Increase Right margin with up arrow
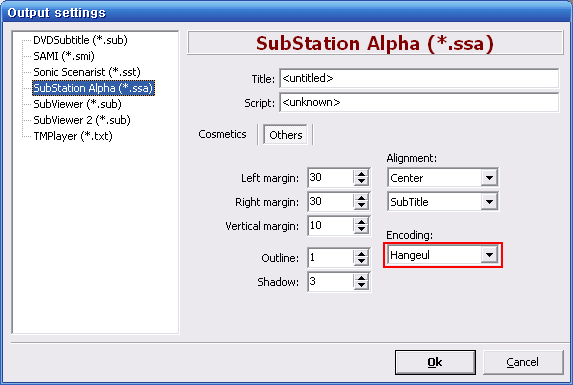The image size is (573, 385). pos(361,198)
